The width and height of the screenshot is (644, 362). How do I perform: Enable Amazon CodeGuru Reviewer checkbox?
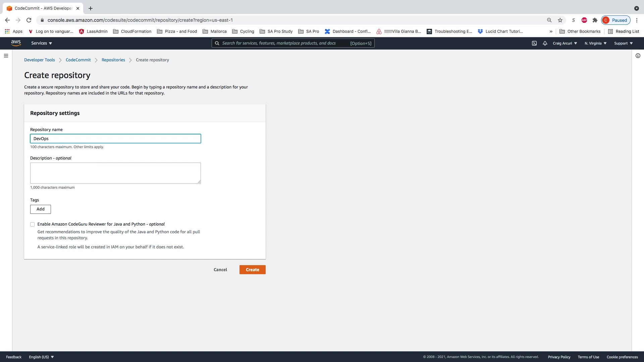click(33, 225)
